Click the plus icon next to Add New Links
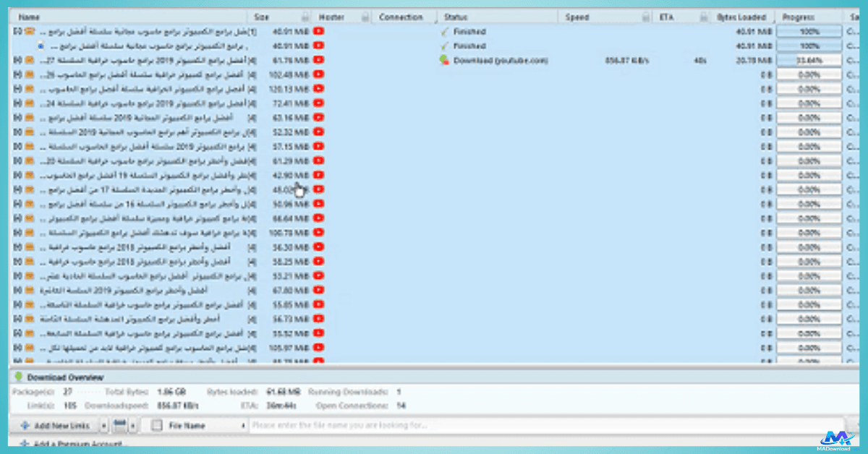 coord(26,425)
